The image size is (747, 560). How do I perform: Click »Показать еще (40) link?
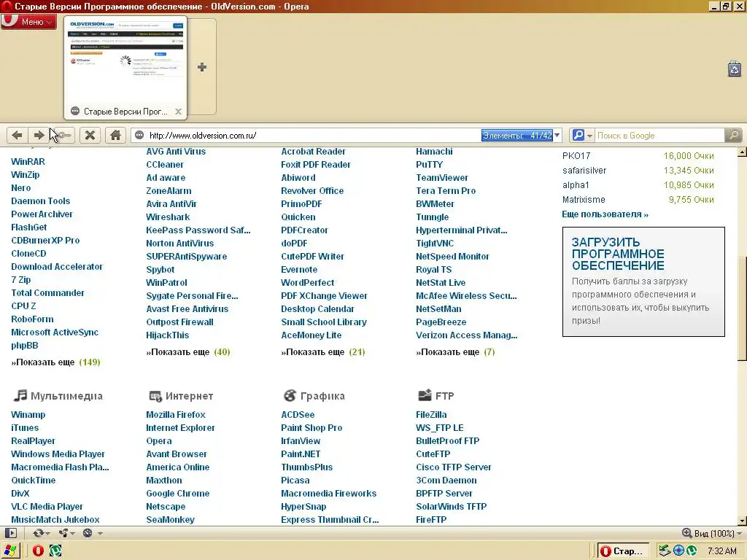click(188, 352)
